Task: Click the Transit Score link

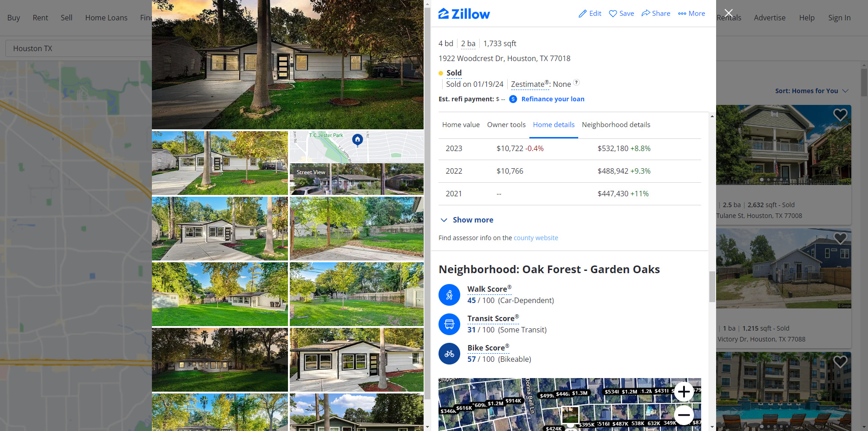Action: click(x=493, y=318)
